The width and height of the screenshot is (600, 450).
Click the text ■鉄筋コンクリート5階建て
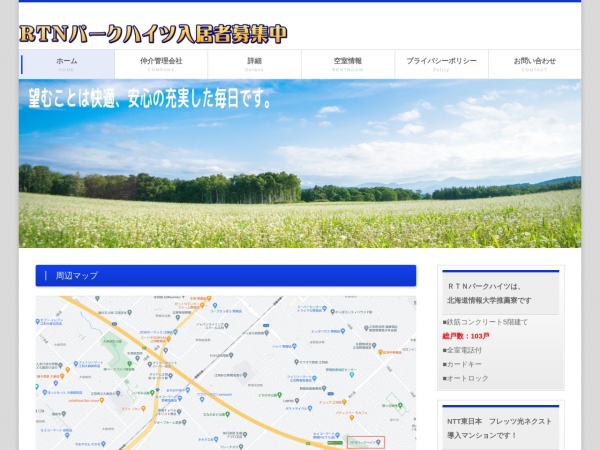point(485,322)
